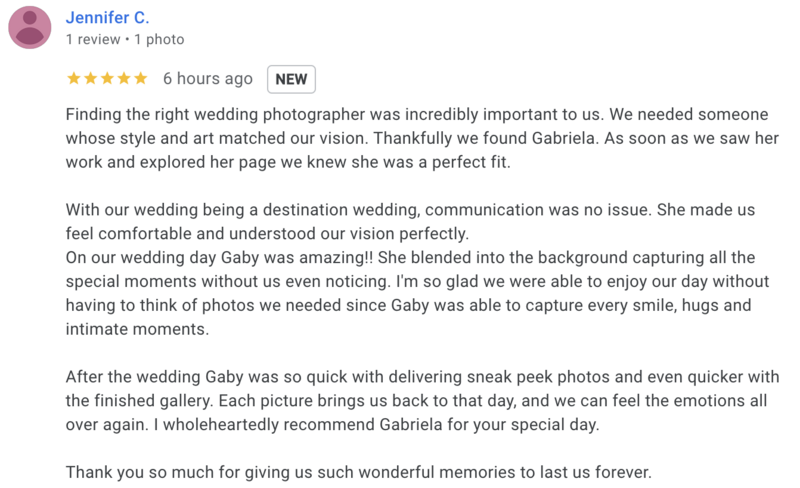The image size is (800, 488).
Task: Select the fifth gold rating star
Action: 141,78
